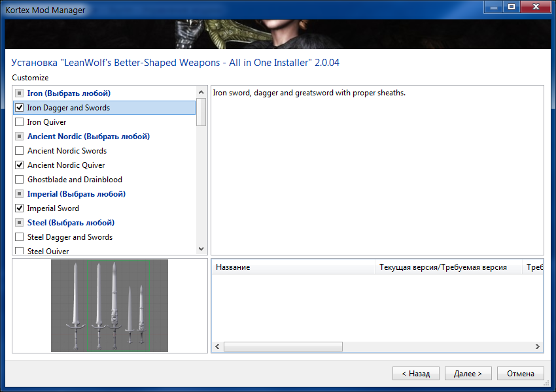Uncheck Imperial Sword option
Image resolution: width=556 pixels, height=392 pixels.
(20, 208)
